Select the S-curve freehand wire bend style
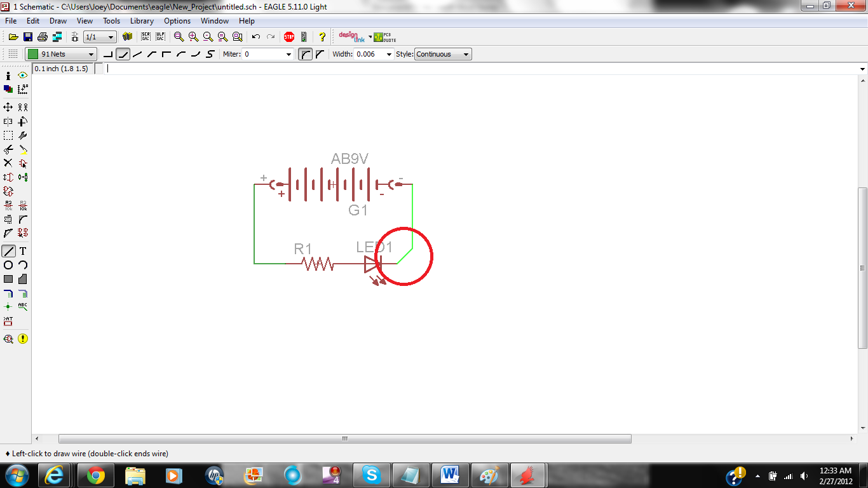868x488 pixels. tap(210, 54)
